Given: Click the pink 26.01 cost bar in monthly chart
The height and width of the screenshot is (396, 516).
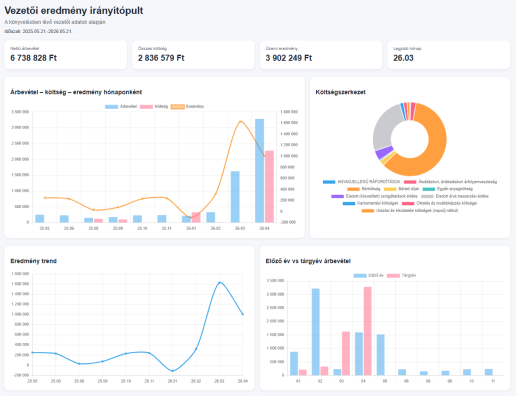Looking at the screenshot, I should tap(196, 217).
